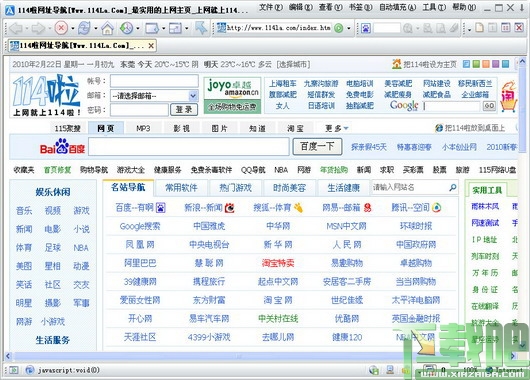Open the 书签 menu
The width and height of the screenshot is (530, 380).
click(x=360, y=7)
